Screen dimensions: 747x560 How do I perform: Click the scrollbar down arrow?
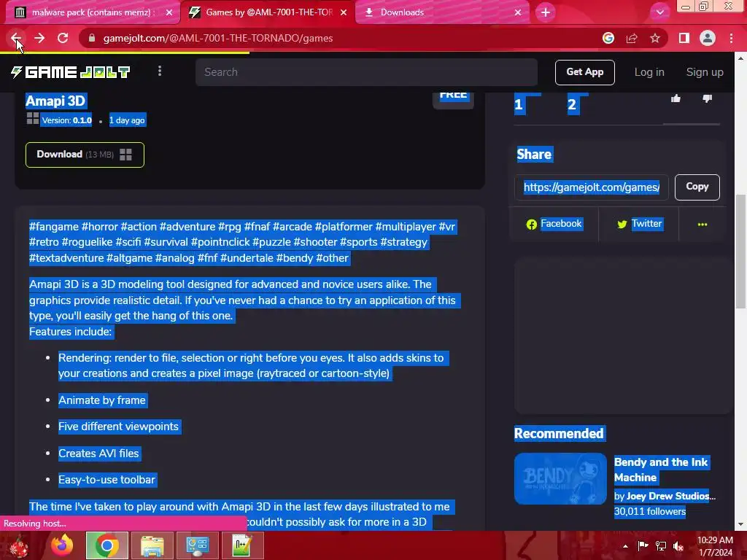[740, 524]
